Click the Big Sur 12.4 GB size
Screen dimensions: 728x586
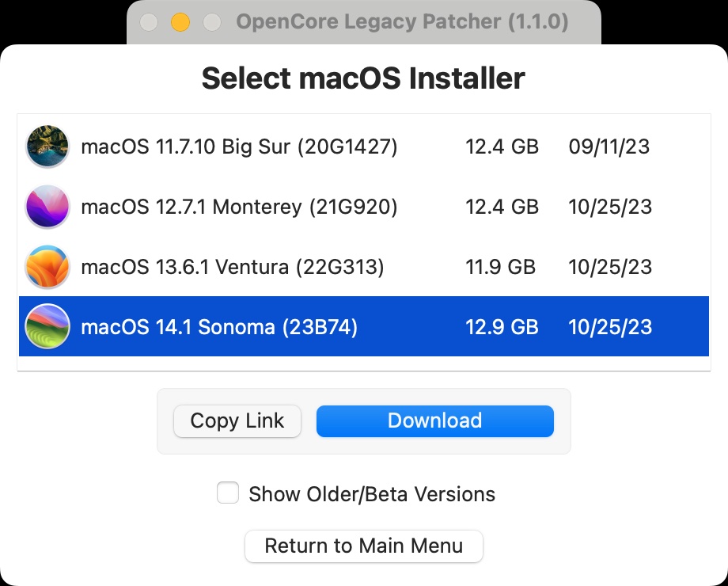pos(502,146)
